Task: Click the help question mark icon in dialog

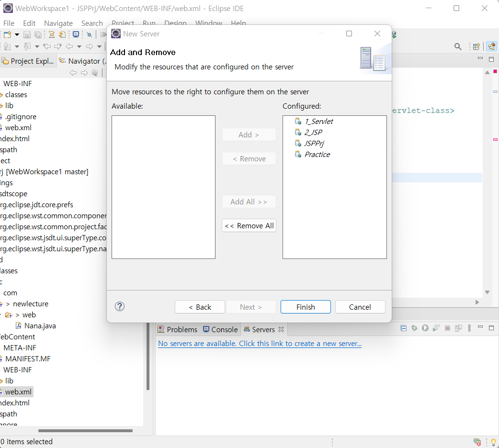Action: 120,306
